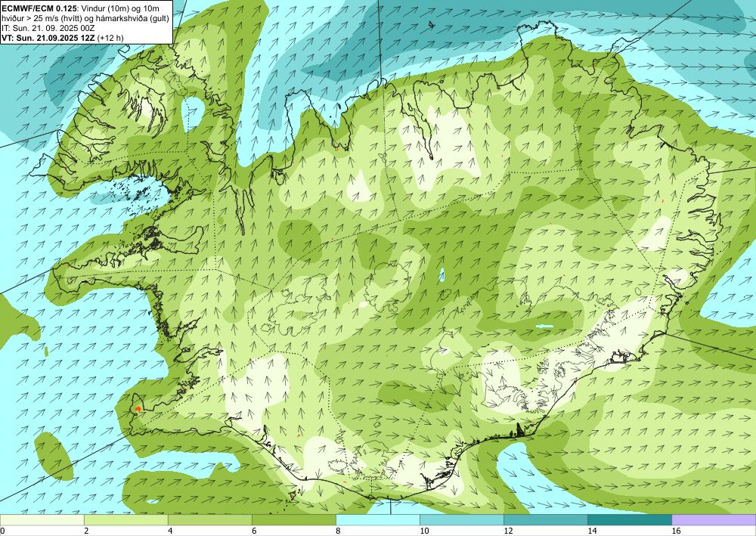Click the palest legend swatch for 0–2 m/s
This screenshot has width=756, height=536.
(42, 520)
